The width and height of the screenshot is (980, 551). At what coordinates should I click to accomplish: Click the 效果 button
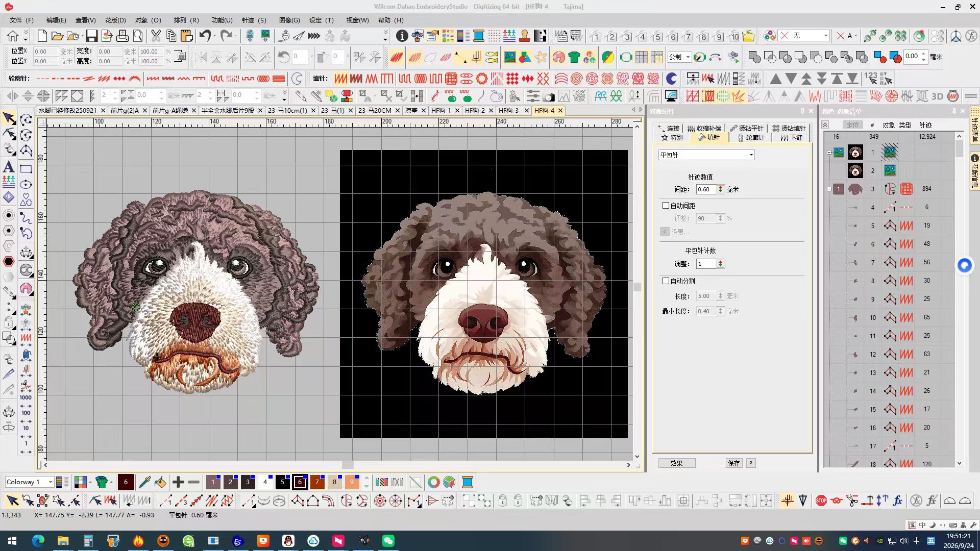677,463
